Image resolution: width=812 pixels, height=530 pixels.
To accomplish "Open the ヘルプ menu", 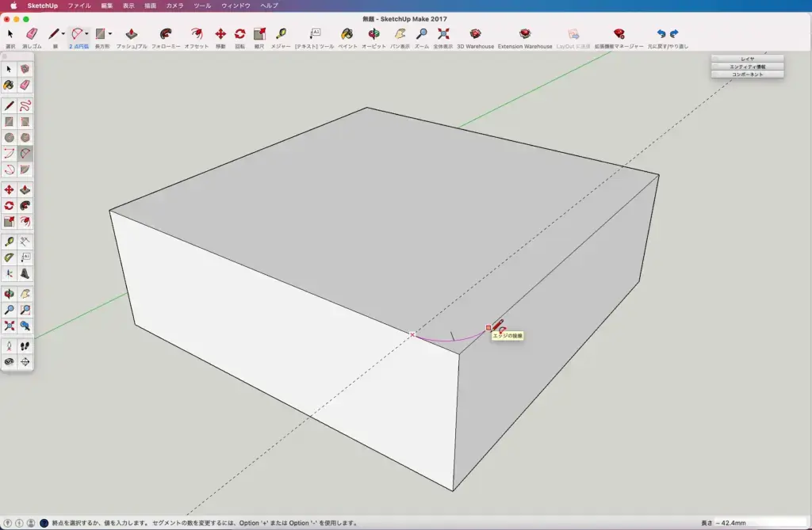I will [x=270, y=6].
